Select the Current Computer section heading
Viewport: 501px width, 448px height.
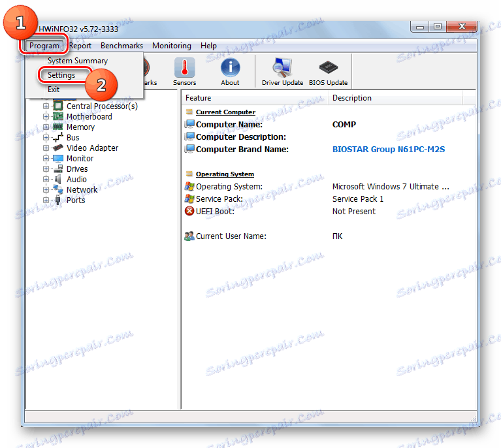225,112
